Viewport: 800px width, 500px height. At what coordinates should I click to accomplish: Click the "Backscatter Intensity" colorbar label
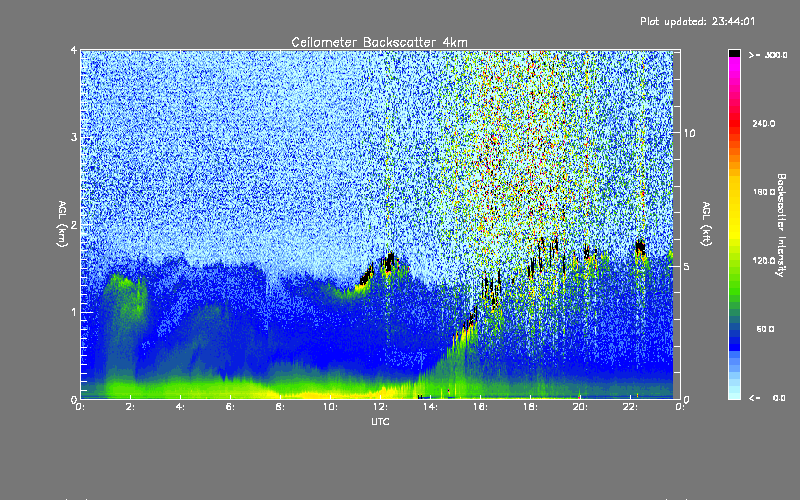click(x=781, y=225)
